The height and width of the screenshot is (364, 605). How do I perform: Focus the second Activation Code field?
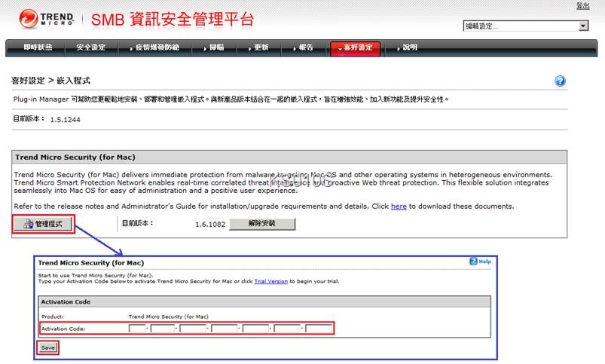point(163,329)
